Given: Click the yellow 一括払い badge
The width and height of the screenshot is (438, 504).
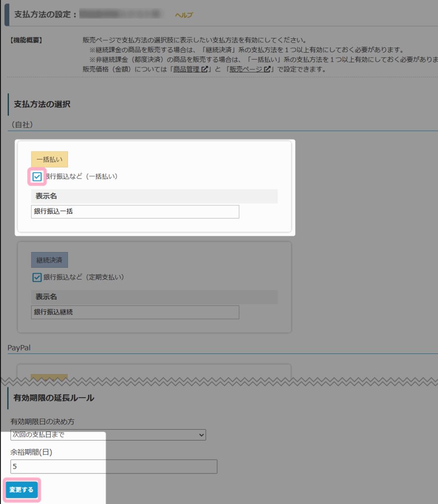Looking at the screenshot, I should coord(49,159).
